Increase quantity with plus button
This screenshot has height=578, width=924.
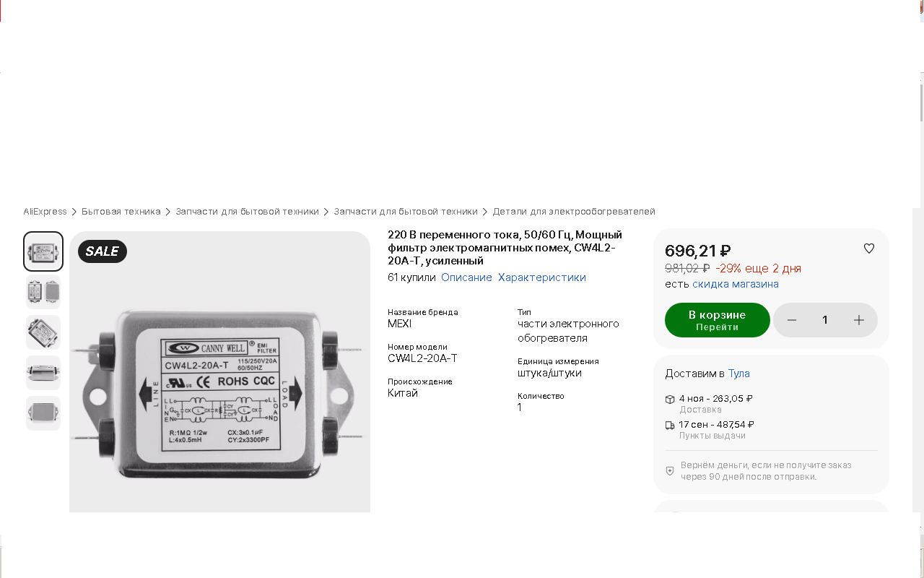[x=859, y=320]
